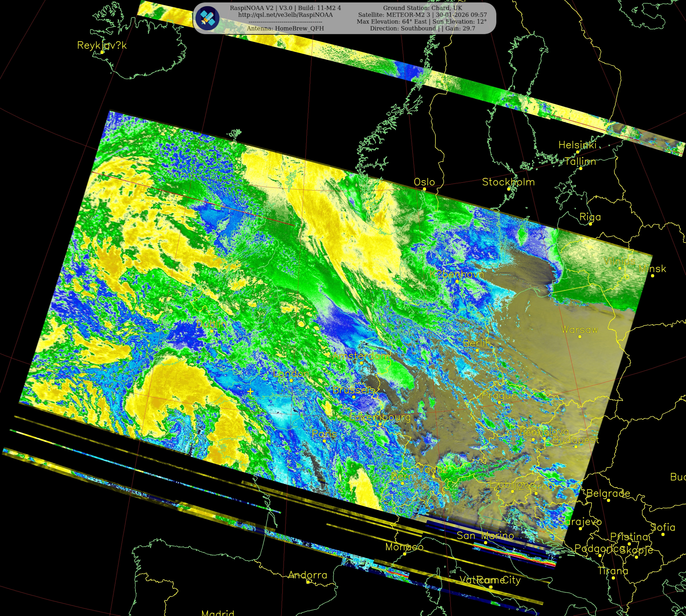This screenshot has height=616, width=686.
Task: Select the Reykjavik city marker dot
Action: coord(102,52)
